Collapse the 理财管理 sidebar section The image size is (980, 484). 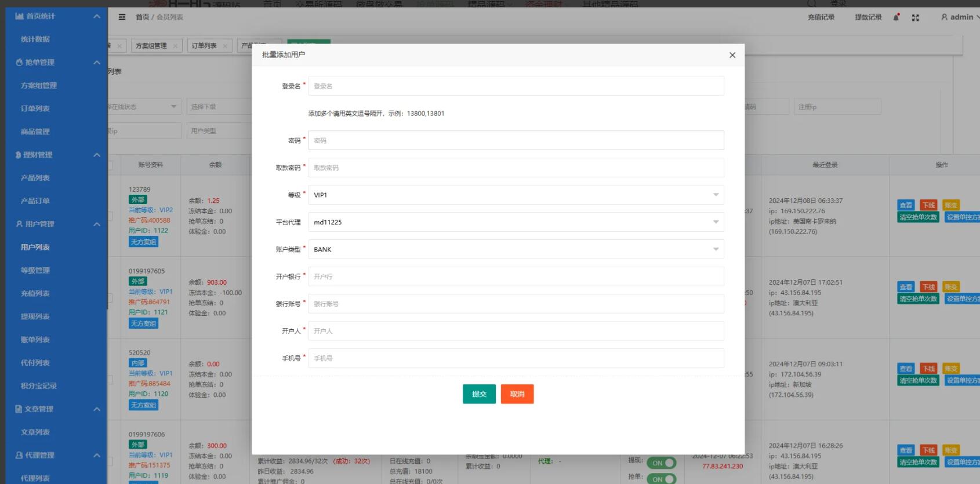97,155
